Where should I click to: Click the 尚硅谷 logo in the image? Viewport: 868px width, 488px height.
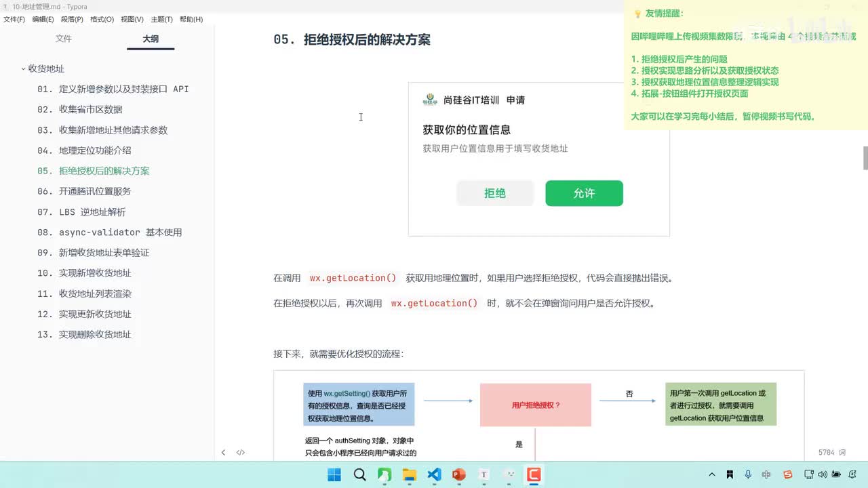[430, 100]
